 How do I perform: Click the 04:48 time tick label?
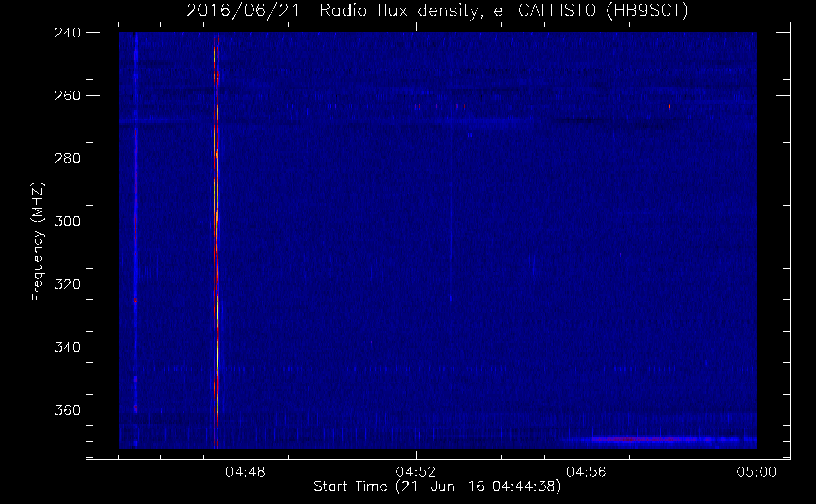pos(246,472)
